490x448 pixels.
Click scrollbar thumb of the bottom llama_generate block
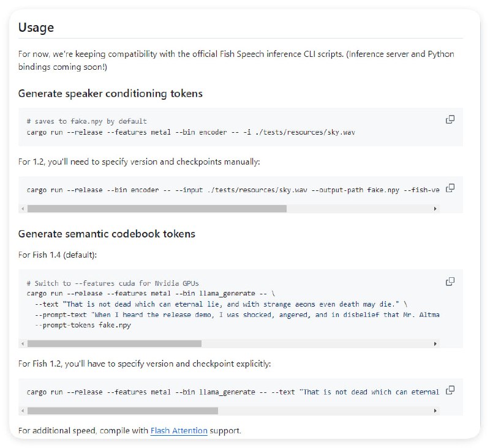(x=123, y=411)
